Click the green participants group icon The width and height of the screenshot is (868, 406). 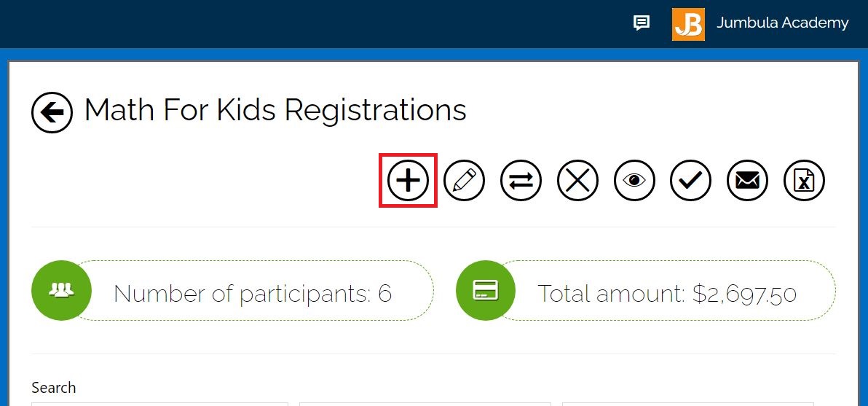pyautogui.click(x=61, y=290)
